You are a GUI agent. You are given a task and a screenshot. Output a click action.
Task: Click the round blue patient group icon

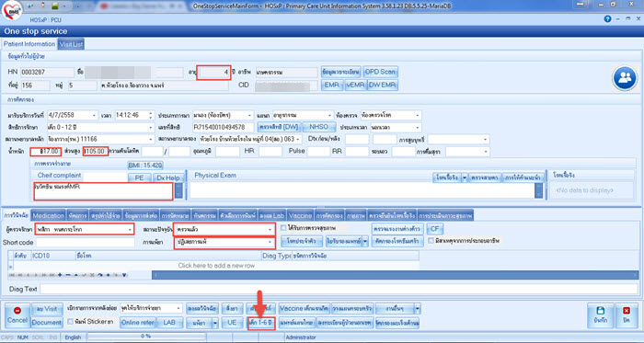(x=625, y=78)
